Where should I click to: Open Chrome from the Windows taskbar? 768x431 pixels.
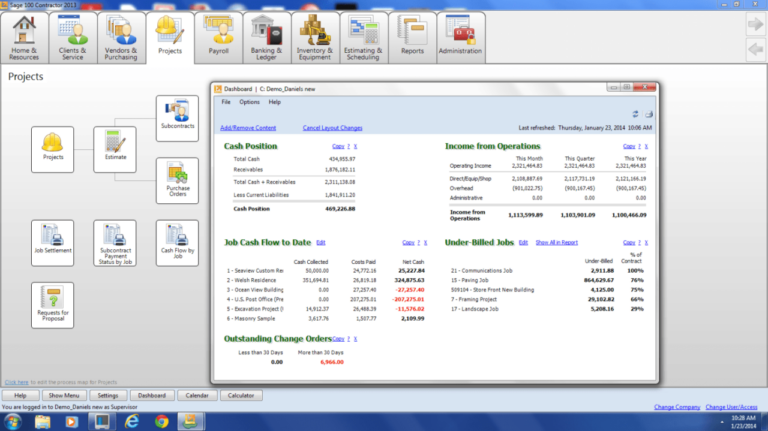(x=162, y=421)
